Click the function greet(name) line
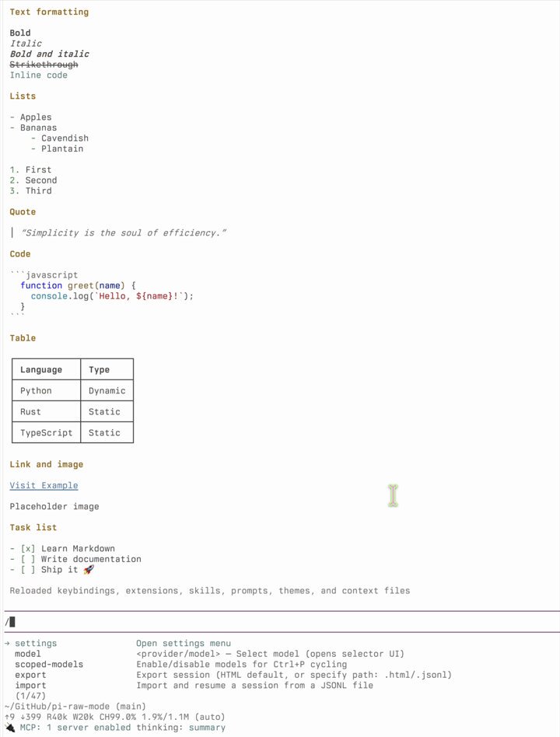This screenshot has height=737, width=560. tap(78, 285)
